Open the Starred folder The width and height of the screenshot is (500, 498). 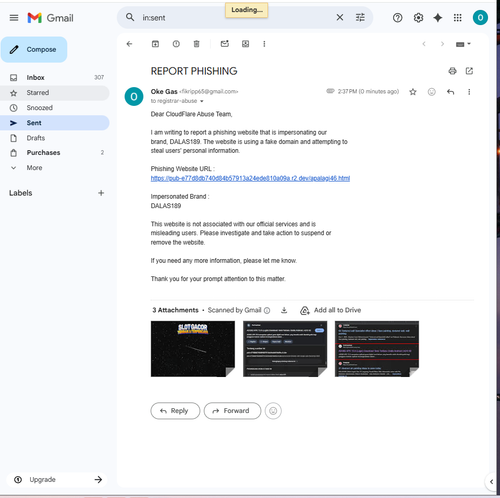(x=55, y=93)
